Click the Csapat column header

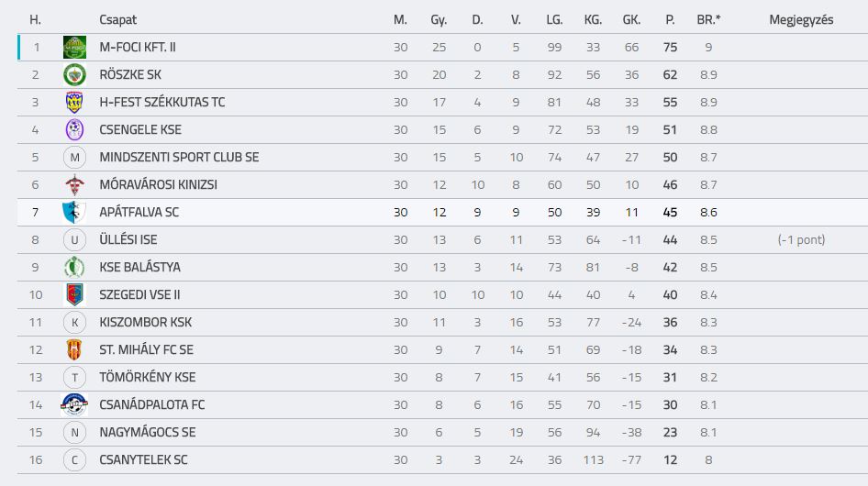118,20
